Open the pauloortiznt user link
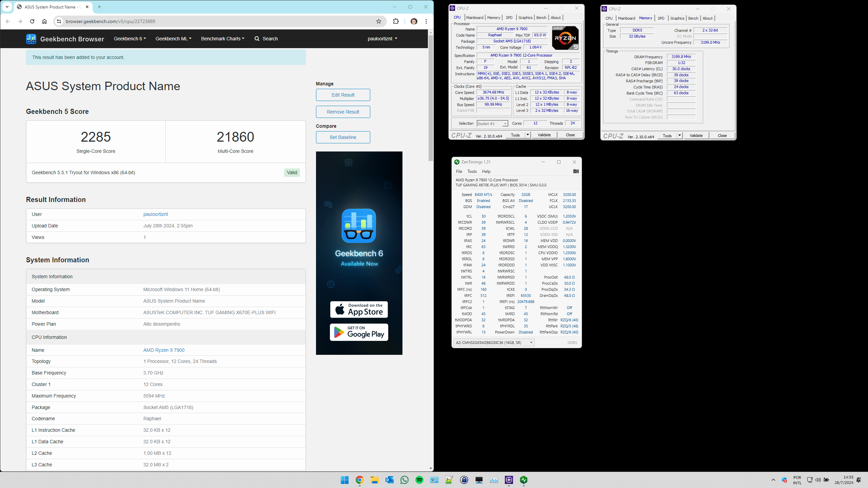Screen dimensions: 868x488 [x=156, y=214]
